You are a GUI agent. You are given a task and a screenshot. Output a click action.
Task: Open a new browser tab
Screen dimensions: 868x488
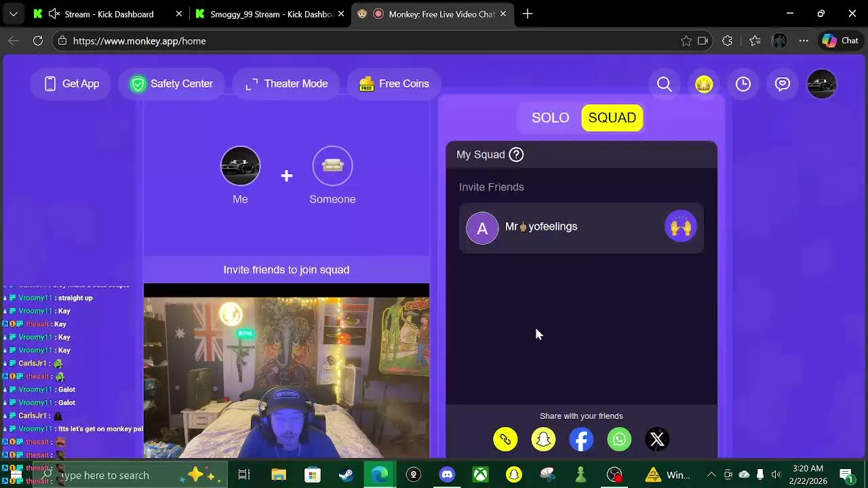tap(528, 14)
